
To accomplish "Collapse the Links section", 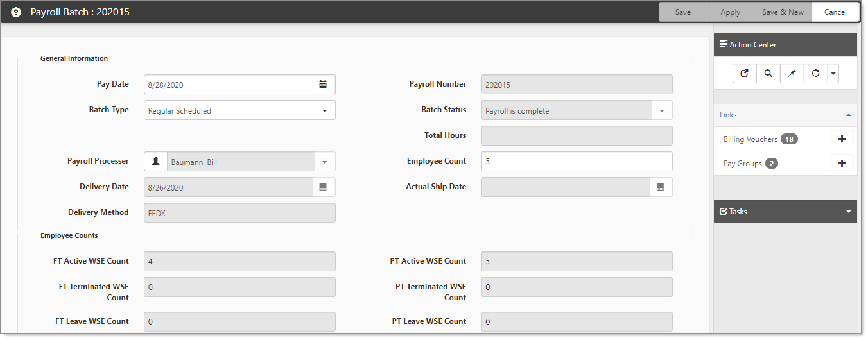I will pyautogui.click(x=849, y=115).
